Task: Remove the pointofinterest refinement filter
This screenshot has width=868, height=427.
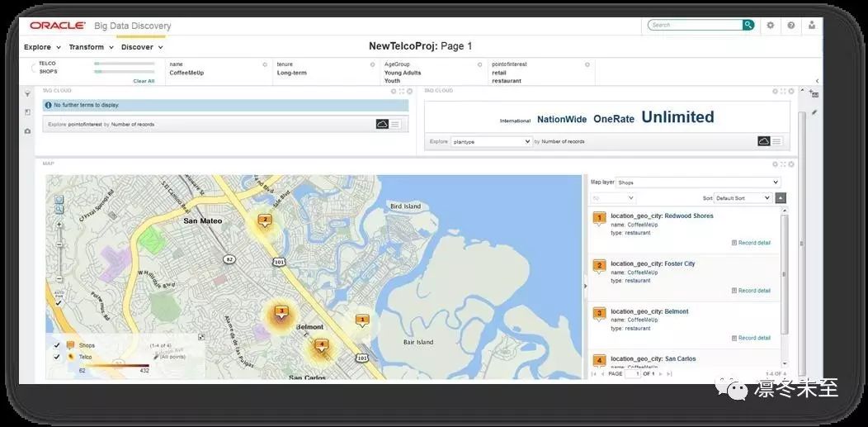Action: (587, 64)
